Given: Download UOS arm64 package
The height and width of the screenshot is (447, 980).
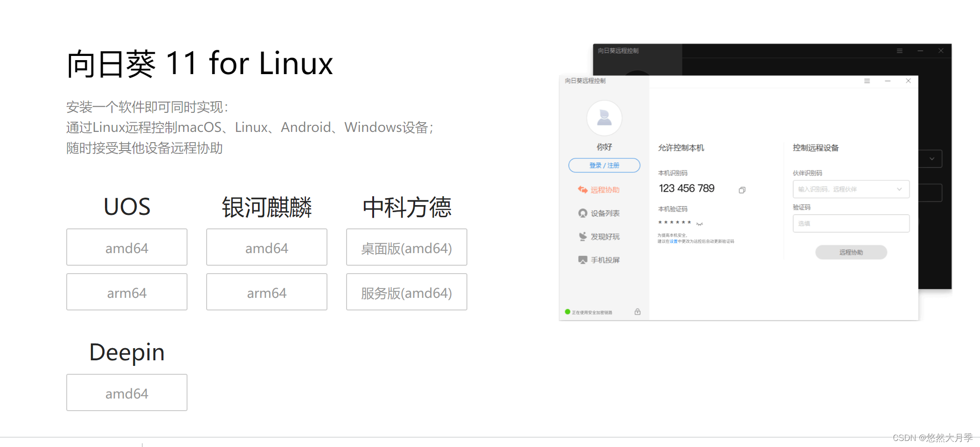Looking at the screenshot, I should [127, 292].
